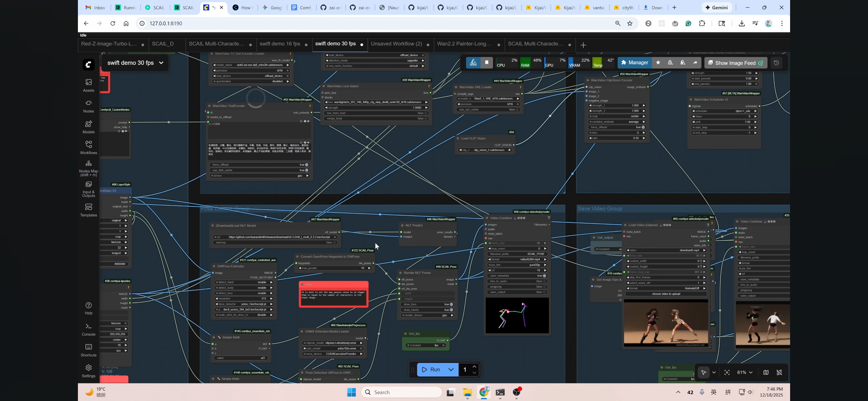
Task: Toggle use_disk_cache in WanVideo TextEncode
Action: coord(306,170)
